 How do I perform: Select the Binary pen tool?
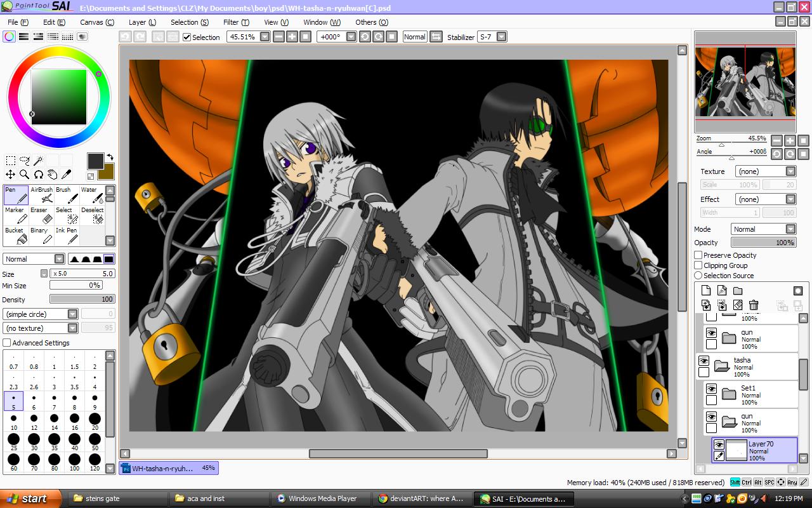point(41,236)
